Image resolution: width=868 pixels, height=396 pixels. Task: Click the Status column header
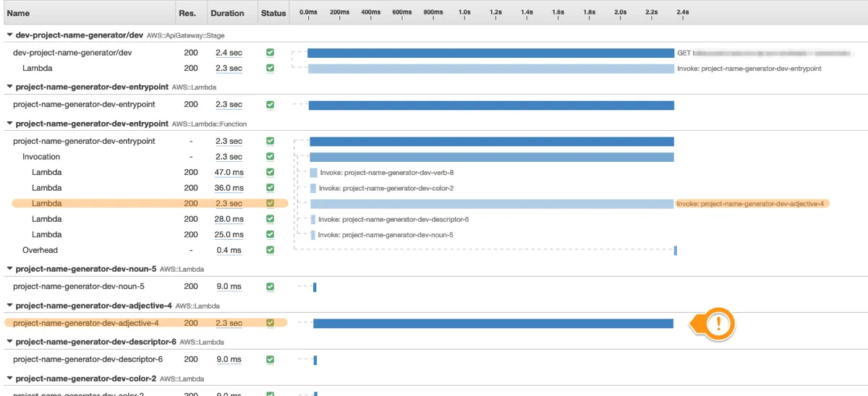click(x=273, y=13)
